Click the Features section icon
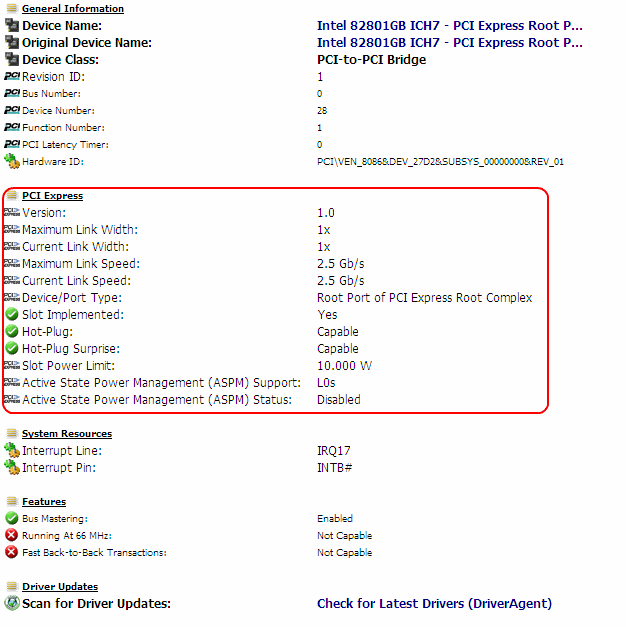The height and width of the screenshot is (627, 626). point(12,501)
